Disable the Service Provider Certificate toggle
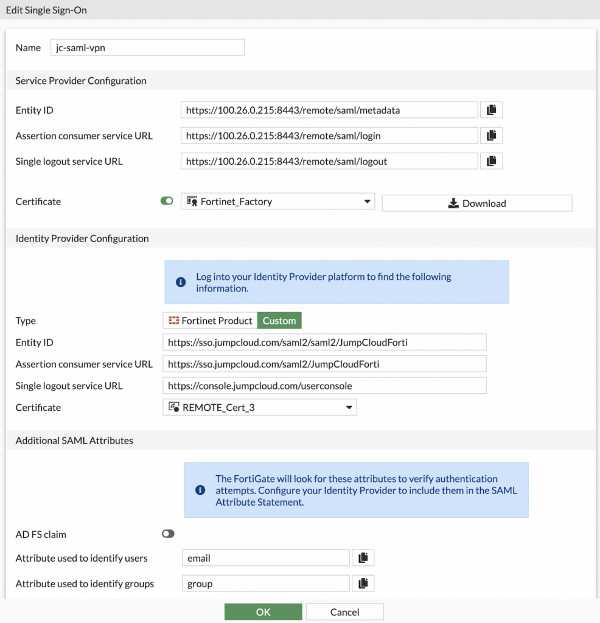This screenshot has height=623, width=600. (x=167, y=202)
